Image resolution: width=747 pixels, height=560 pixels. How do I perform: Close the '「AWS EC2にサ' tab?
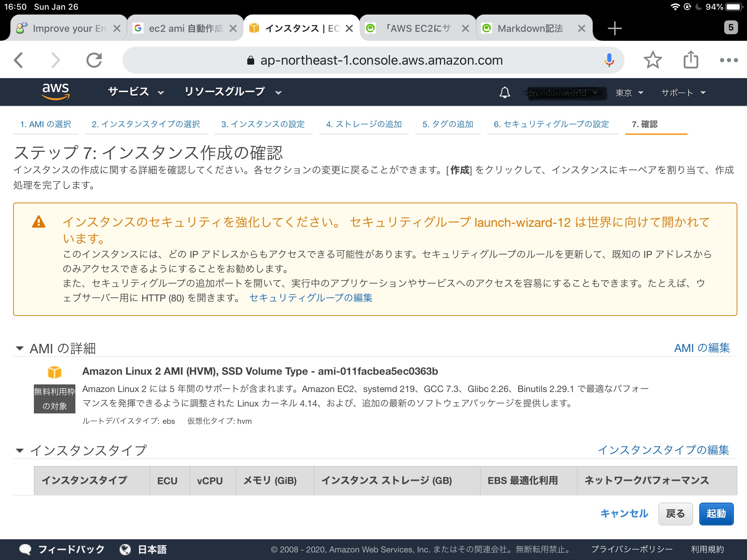pyautogui.click(x=465, y=28)
